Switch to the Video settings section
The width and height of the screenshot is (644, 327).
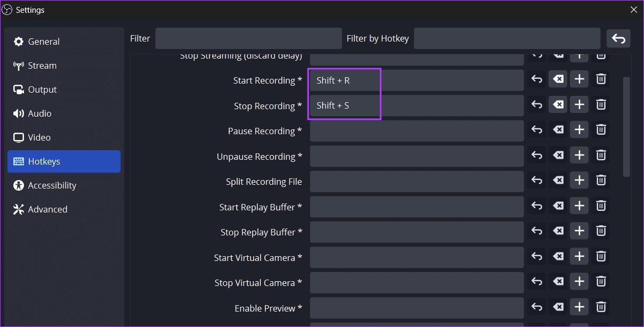point(39,137)
